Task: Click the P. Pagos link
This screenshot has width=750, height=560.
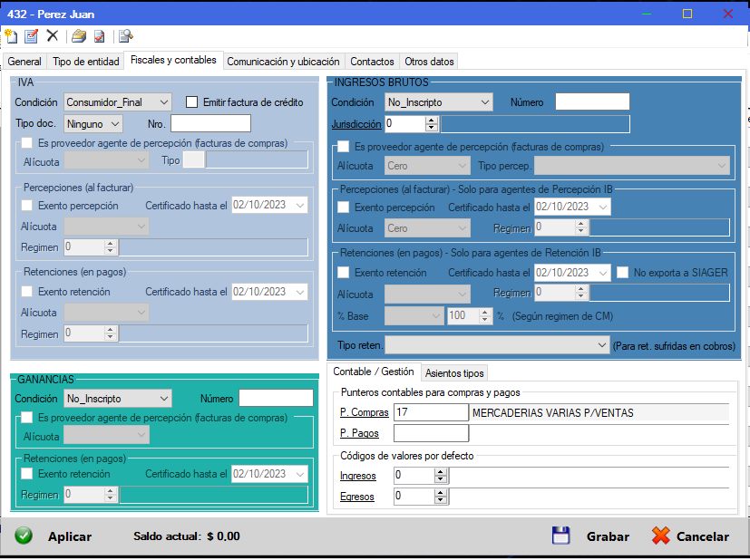Action: (x=359, y=433)
